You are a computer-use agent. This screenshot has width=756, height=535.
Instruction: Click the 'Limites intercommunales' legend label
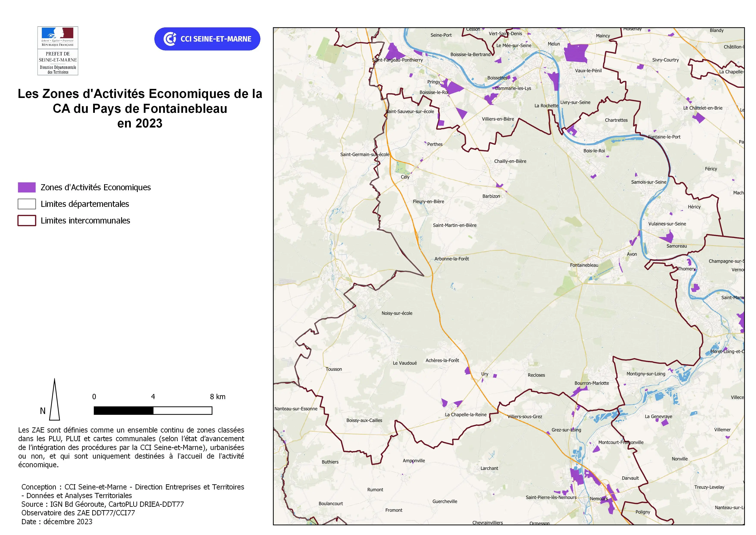click(85, 220)
